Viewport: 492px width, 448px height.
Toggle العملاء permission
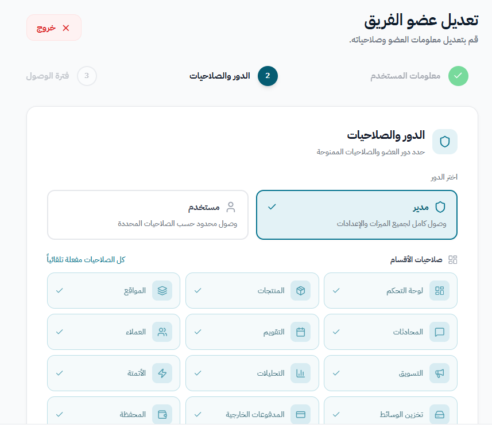(x=114, y=332)
